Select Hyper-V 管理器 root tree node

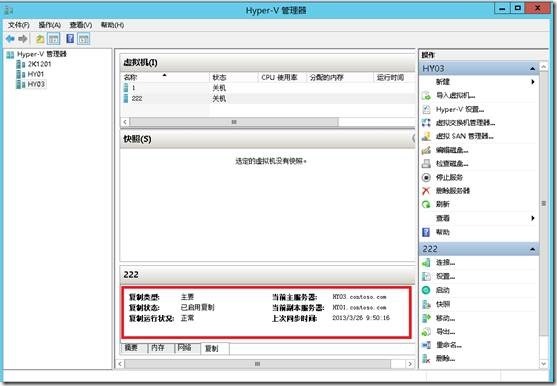[37, 54]
